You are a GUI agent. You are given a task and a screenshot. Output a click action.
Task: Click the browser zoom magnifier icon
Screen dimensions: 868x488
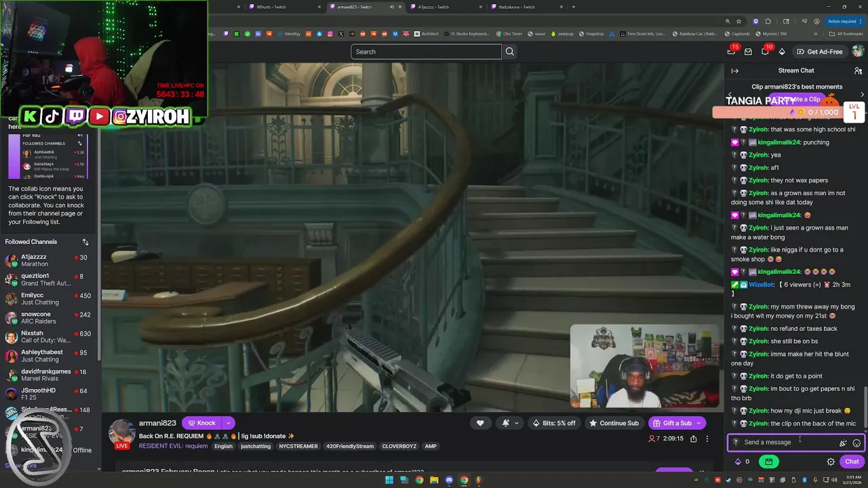pos(727,21)
